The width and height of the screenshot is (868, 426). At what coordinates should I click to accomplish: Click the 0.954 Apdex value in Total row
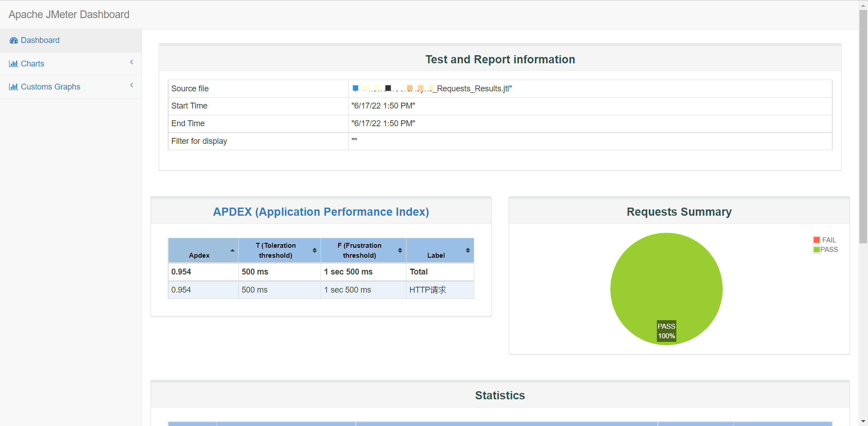click(x=181, y=272)
